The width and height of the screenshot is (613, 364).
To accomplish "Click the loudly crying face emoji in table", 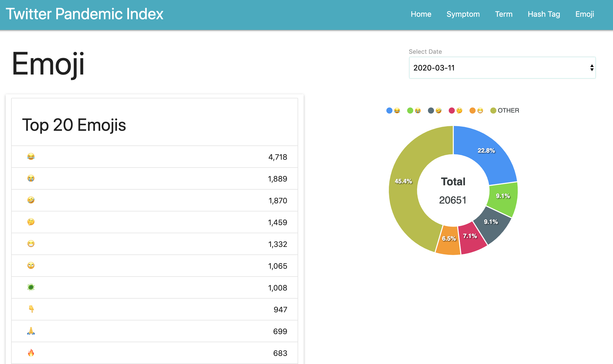I will 31,178.
